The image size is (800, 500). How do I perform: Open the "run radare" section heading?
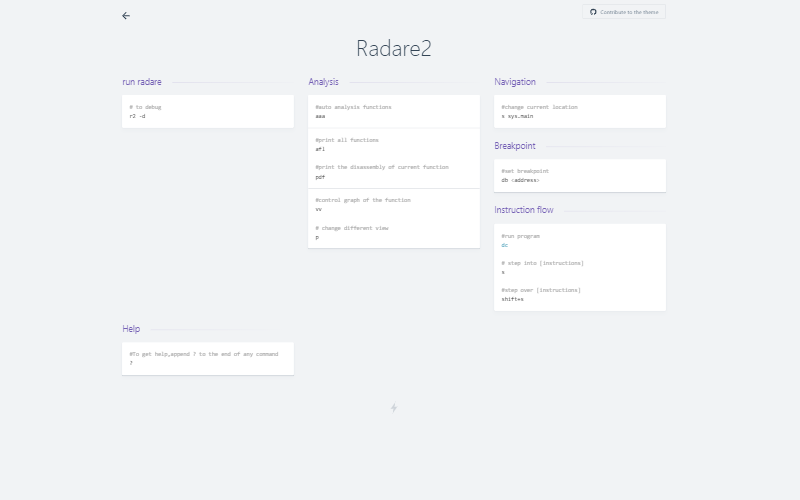[x=142, y=82]
